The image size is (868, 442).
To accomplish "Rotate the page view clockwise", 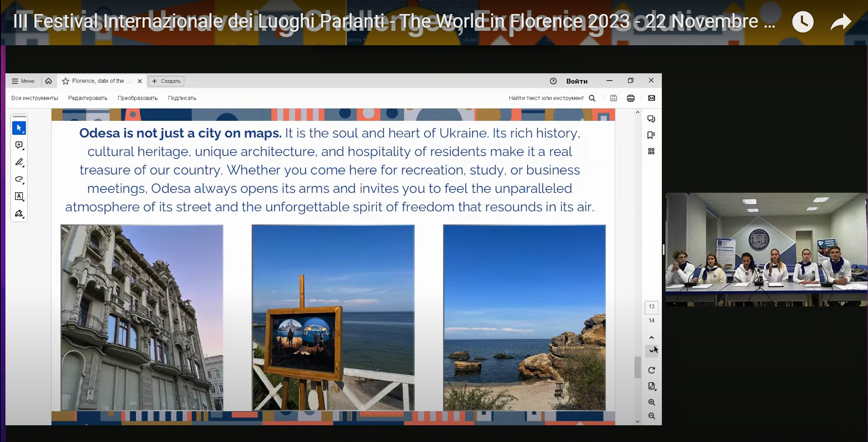I will click(651, 371).
